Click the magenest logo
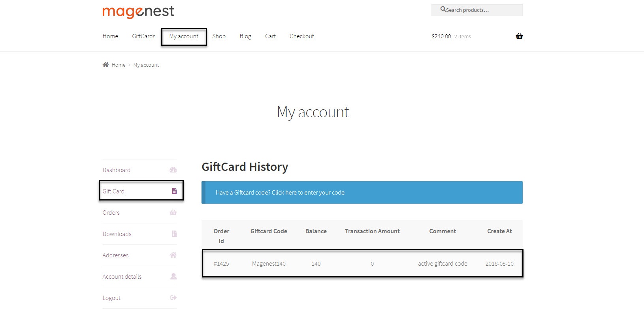 pos(138,11)
